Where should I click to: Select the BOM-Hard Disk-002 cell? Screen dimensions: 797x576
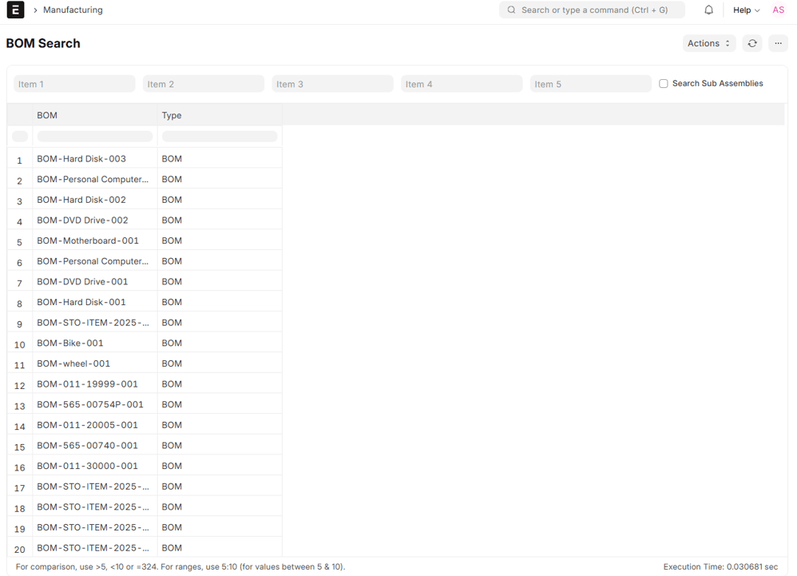[x=95, y=200]
